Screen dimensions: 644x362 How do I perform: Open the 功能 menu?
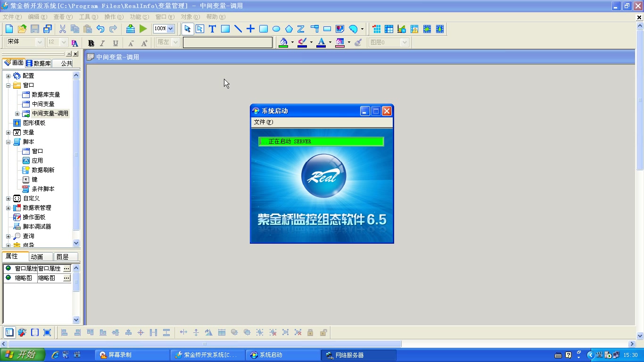point(139,16)
